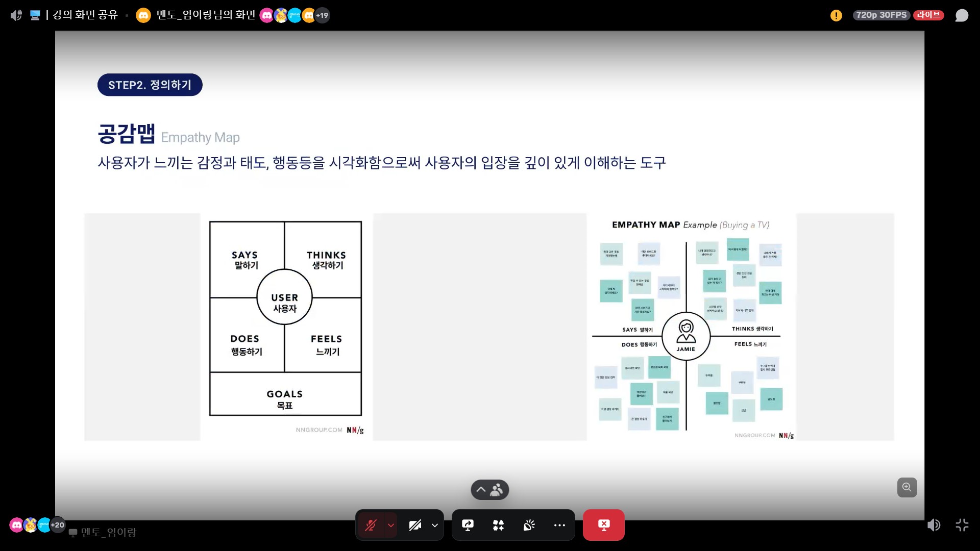980x551 pixels.
Task: Click the voice channel speaker icon
Action: click(x=16, y=15)
